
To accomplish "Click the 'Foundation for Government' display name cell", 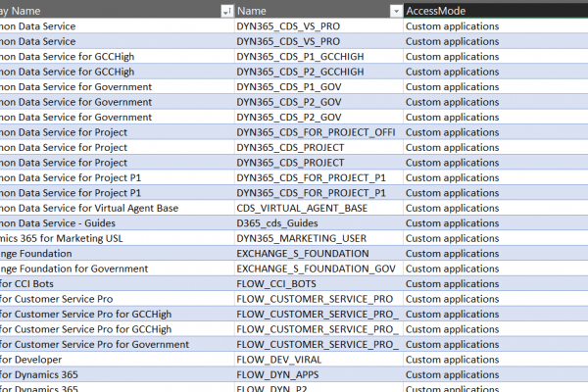I will 117,269.
